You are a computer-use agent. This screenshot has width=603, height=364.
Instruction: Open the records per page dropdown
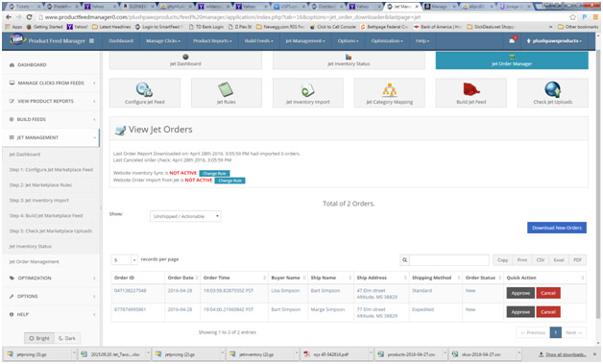coord(124,260)
